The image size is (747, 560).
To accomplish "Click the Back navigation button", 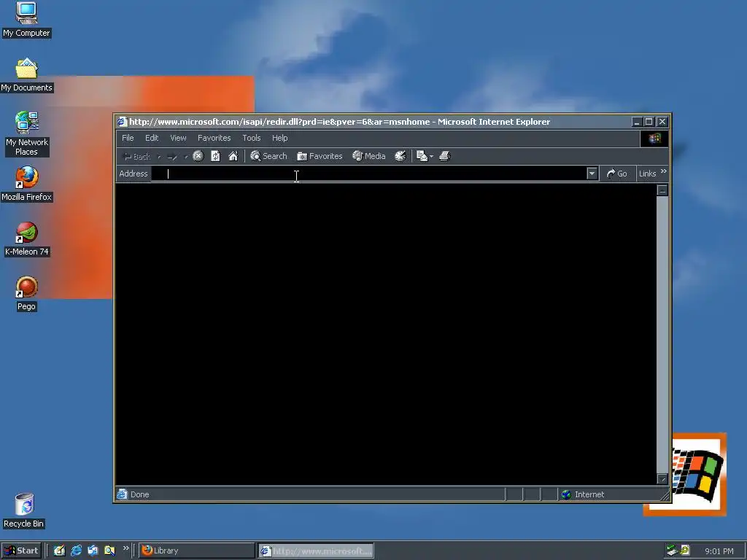I will [137, 156].
